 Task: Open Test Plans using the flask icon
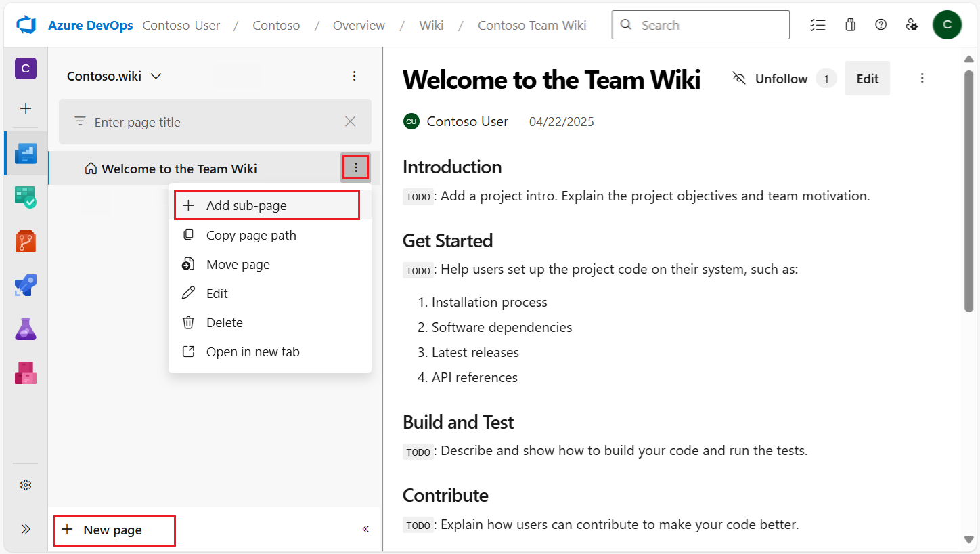[25, 329]
